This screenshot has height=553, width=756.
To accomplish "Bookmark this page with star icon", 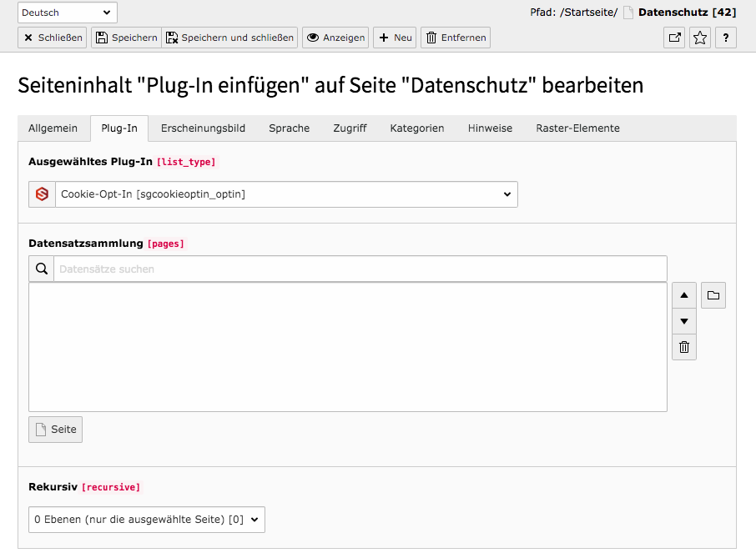I will tap(700, 38).
